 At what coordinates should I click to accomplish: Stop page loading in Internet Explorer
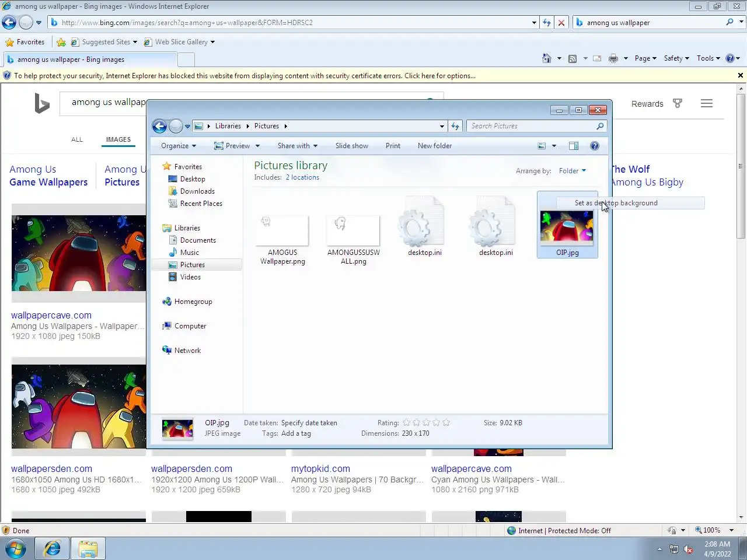tap(561, 23)
